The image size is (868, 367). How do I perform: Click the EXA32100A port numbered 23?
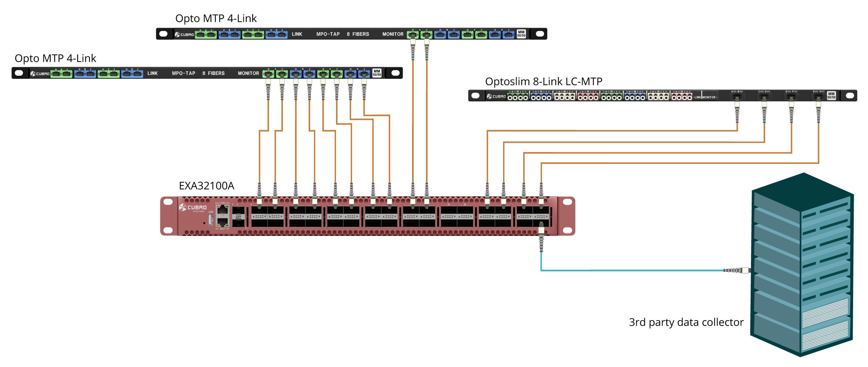tap(465, 210)
